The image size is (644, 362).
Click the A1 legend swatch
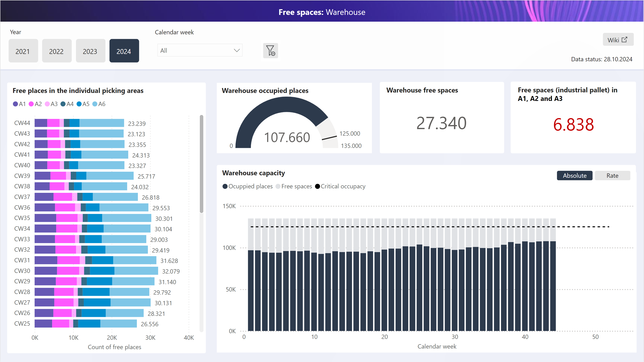[x=15, y=104]
